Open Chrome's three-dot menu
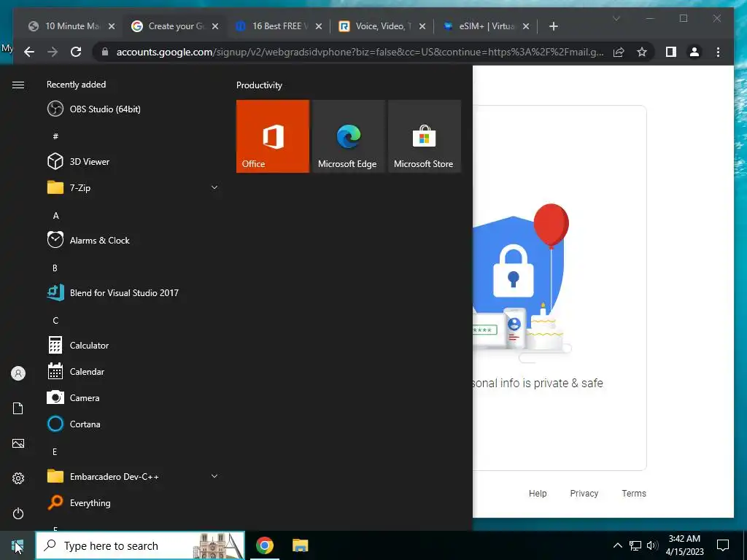The image size is (747, 560). pos(718,52)
